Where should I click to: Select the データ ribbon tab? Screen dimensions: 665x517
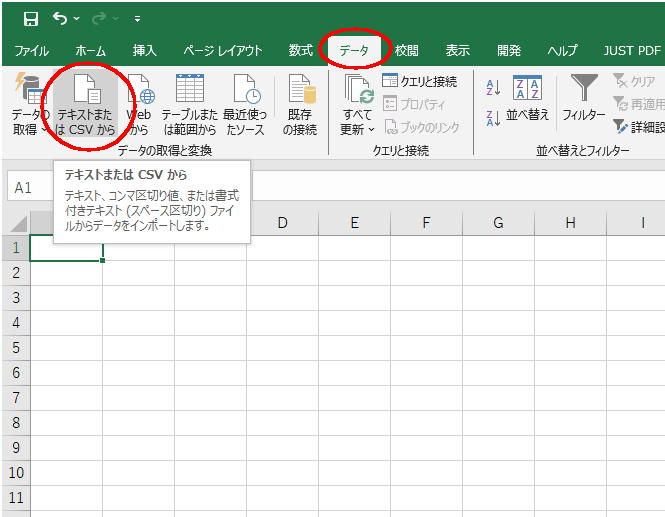pyautogui.click(x=354, y=51)
